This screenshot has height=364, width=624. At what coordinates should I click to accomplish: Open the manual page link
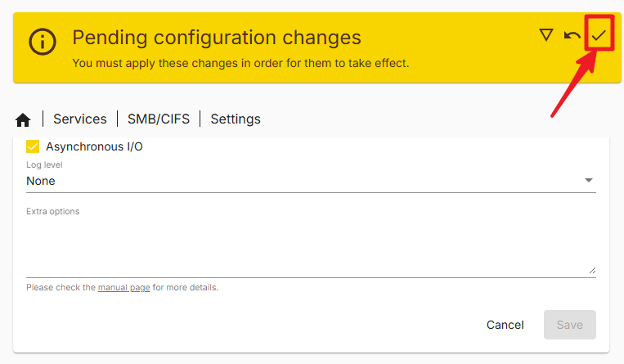click(123, 288)
